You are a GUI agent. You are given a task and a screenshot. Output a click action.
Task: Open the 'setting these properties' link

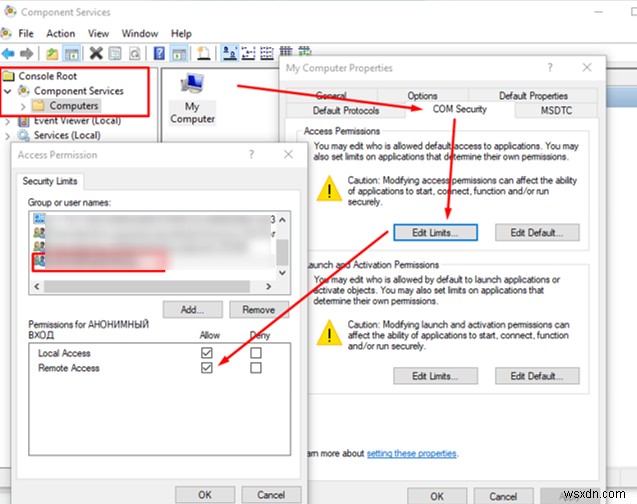coord(412,453)
